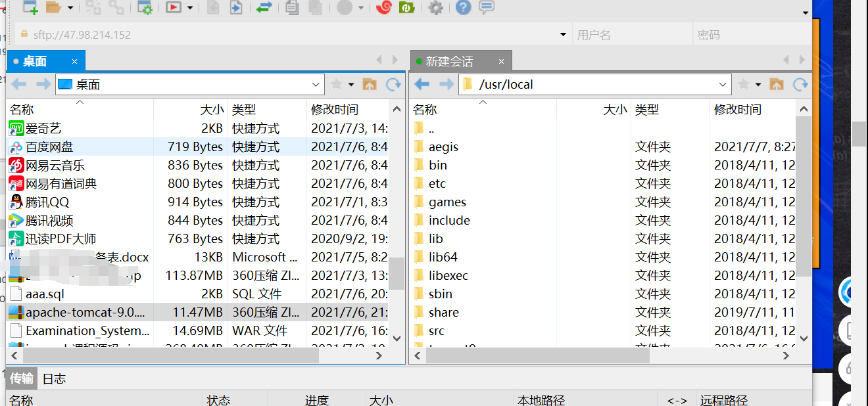
Task: Expand the local path dropdown showing 桌面
Action: pyautogui.click(x=315, y=84)
